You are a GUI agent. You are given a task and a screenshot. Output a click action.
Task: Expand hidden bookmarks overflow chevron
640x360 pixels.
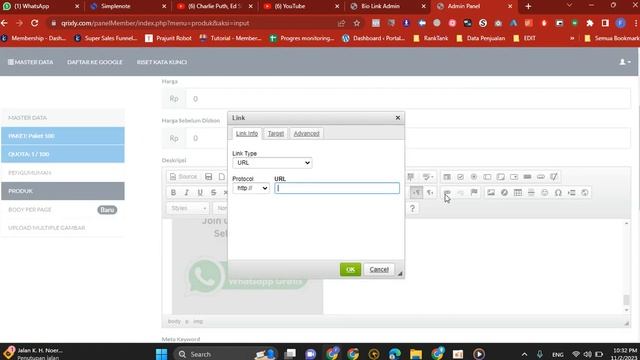pos(572,38)
